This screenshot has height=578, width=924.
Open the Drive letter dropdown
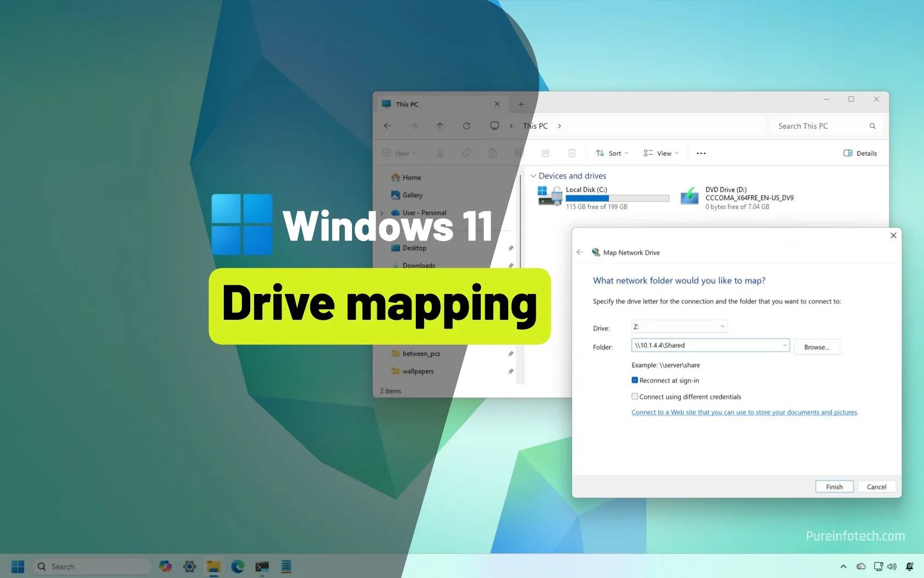coord(722,326)
